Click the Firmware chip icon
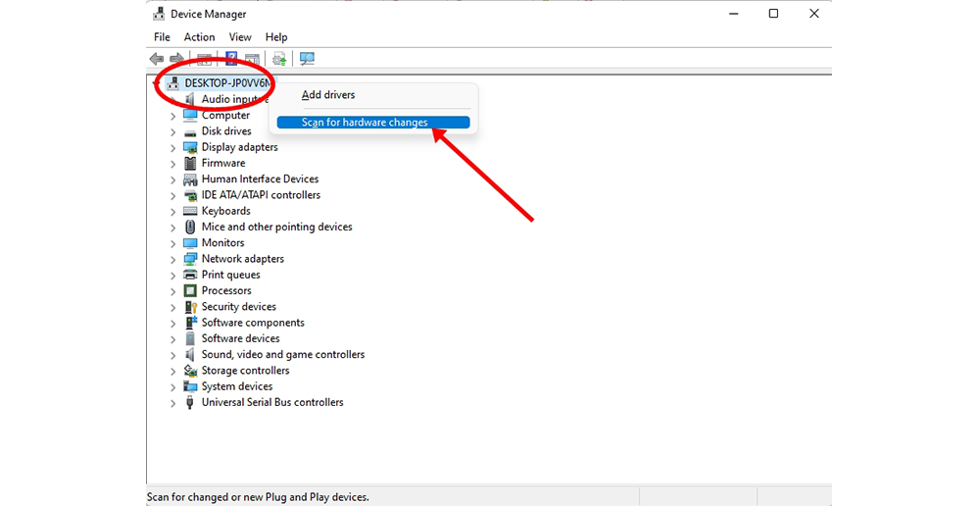This screenshot has width=980, height=507. (190, 163)
